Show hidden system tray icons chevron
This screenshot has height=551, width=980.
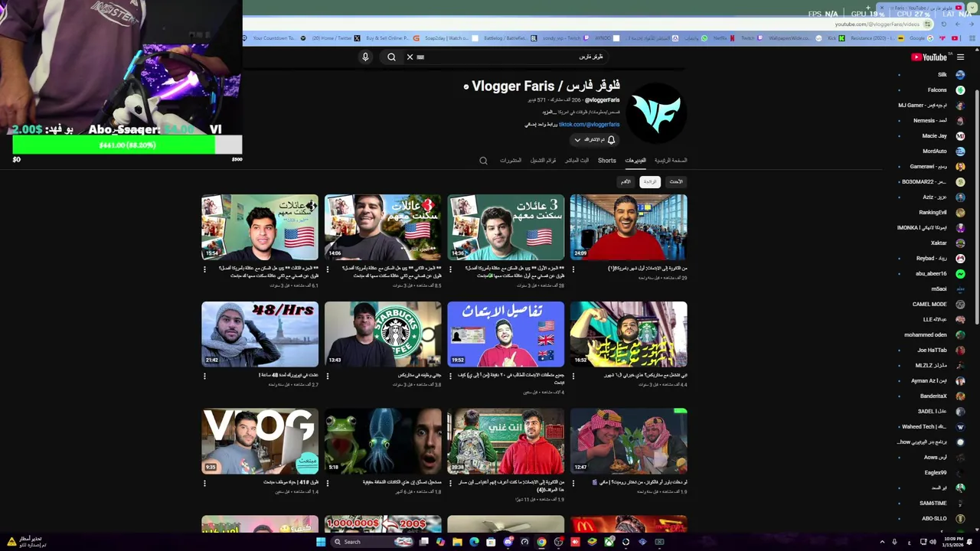point(882,542)
